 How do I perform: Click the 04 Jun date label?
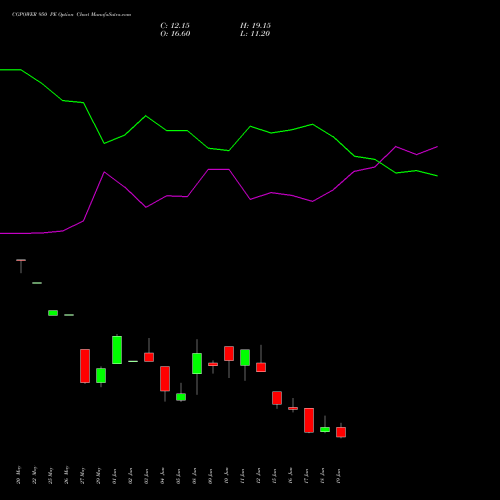(x=162, y=476)
